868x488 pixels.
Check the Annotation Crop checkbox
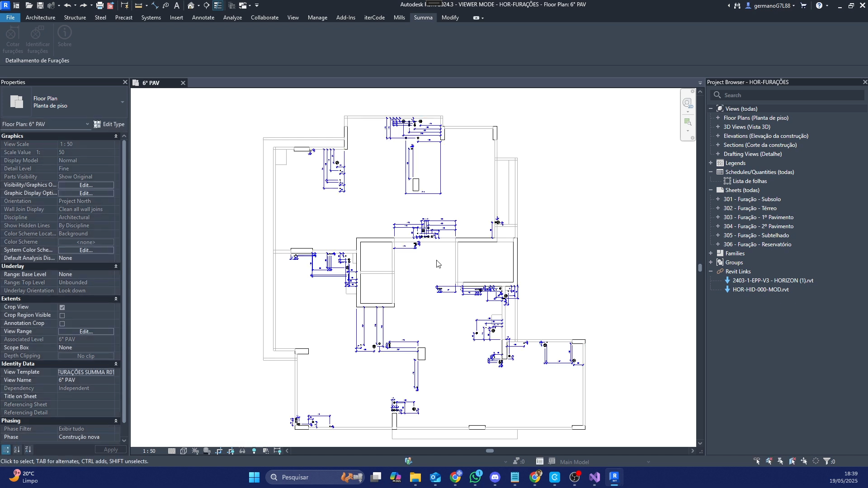pos(62,324)
